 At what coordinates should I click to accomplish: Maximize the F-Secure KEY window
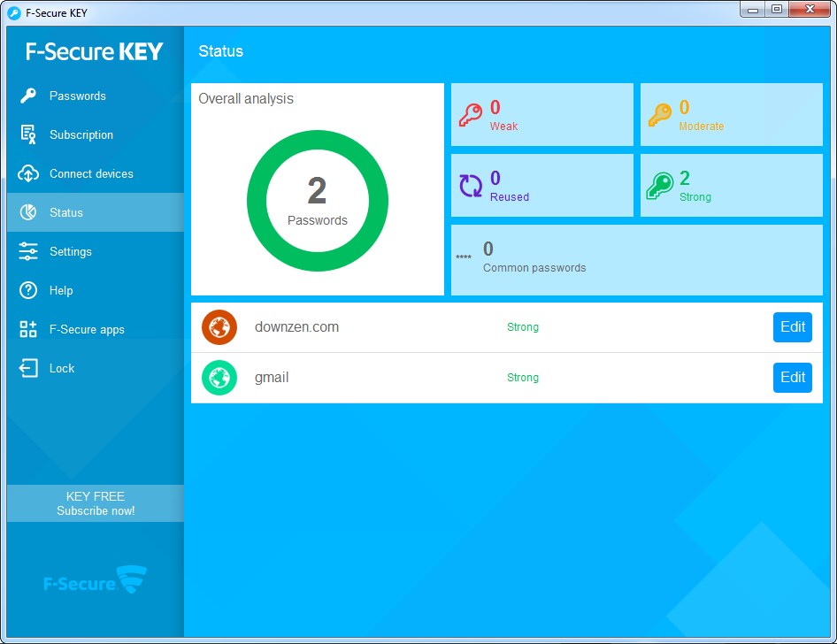click(777, 10)
